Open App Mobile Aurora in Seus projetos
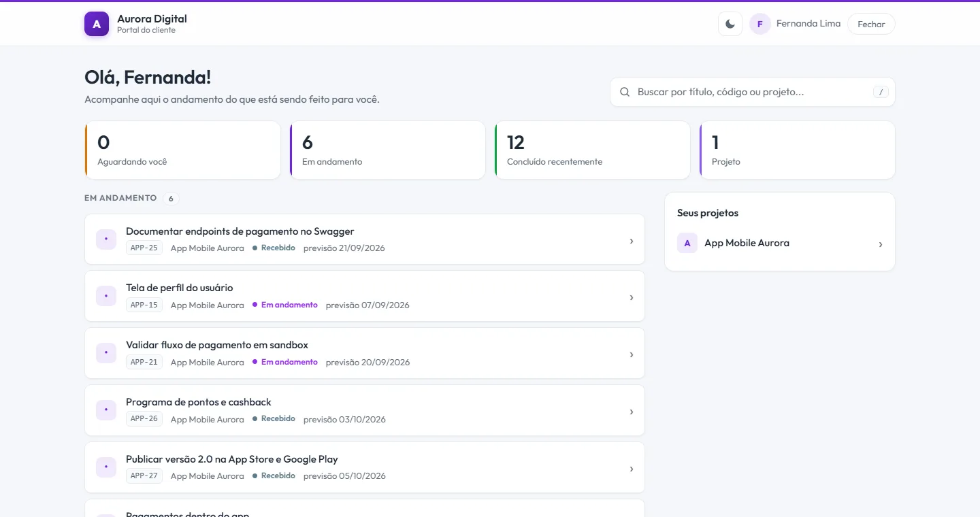 [x=780, y=243]
